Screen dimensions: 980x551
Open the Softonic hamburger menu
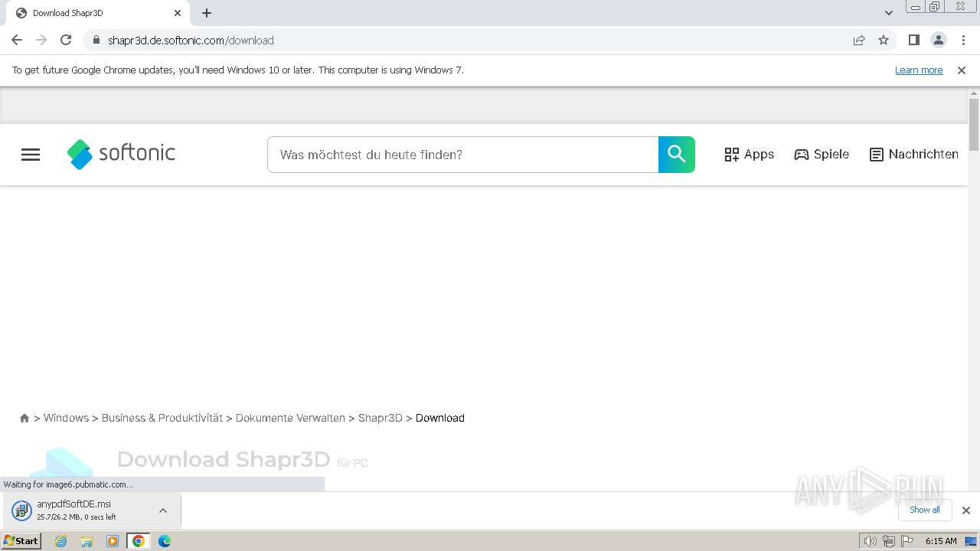[31, 155]
